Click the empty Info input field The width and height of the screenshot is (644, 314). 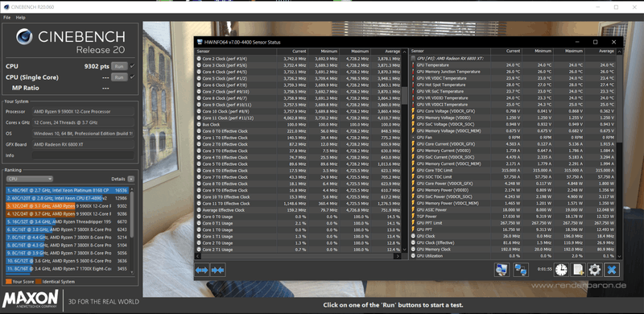coord(83,155)
